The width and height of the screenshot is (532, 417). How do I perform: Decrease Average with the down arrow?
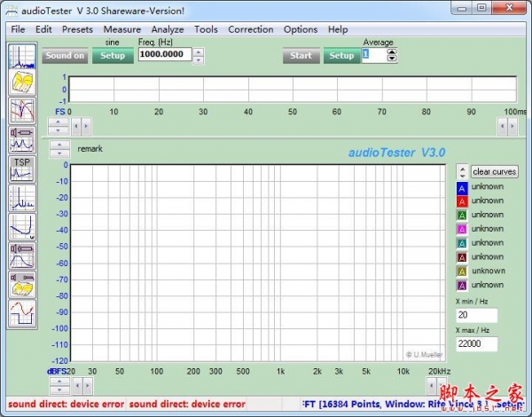(x=392, y=59)
